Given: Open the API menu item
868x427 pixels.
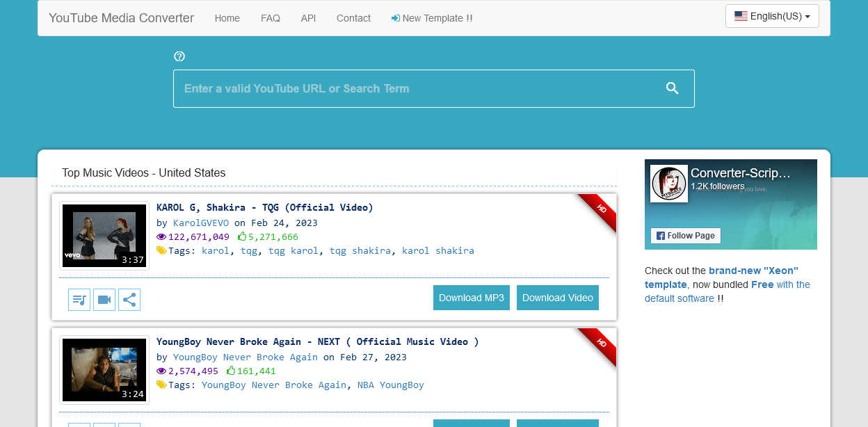Looking at the screenshot, I should coord(308,18).
